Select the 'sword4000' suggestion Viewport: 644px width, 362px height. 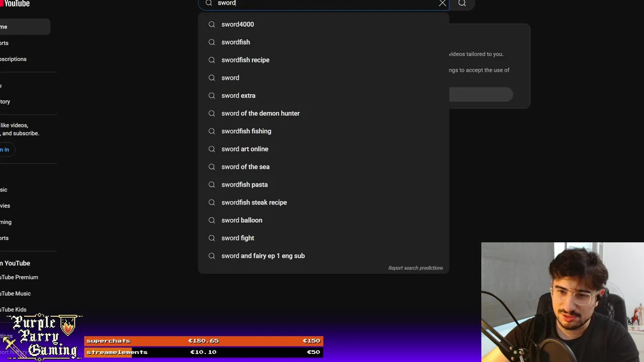(x=324, y=24)
